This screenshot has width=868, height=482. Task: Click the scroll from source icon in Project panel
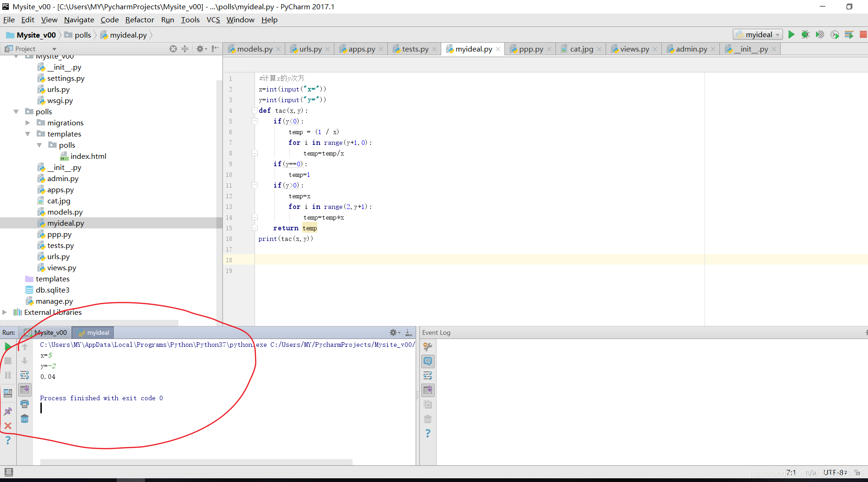pyautogui.click(x=173, y=49)
